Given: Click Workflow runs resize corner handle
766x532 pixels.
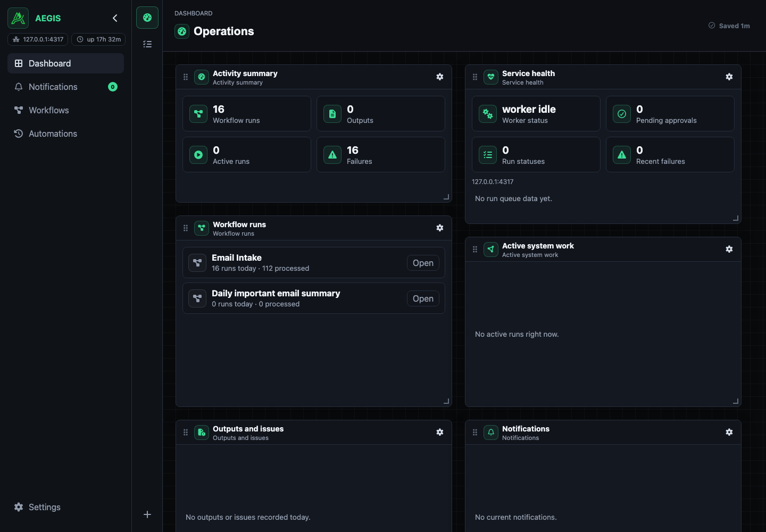Looking at the screenshot, I should [x=446, y=401].
